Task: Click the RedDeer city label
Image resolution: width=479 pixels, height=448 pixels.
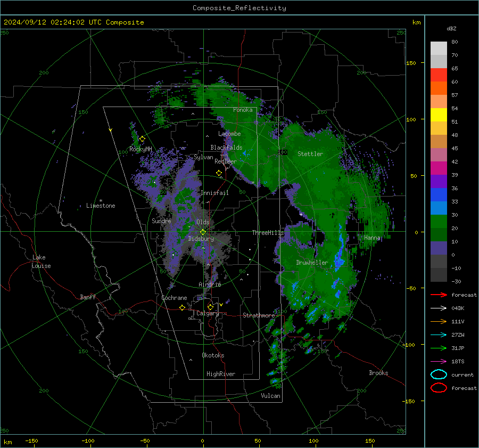Action: click(x=226, y=161)
